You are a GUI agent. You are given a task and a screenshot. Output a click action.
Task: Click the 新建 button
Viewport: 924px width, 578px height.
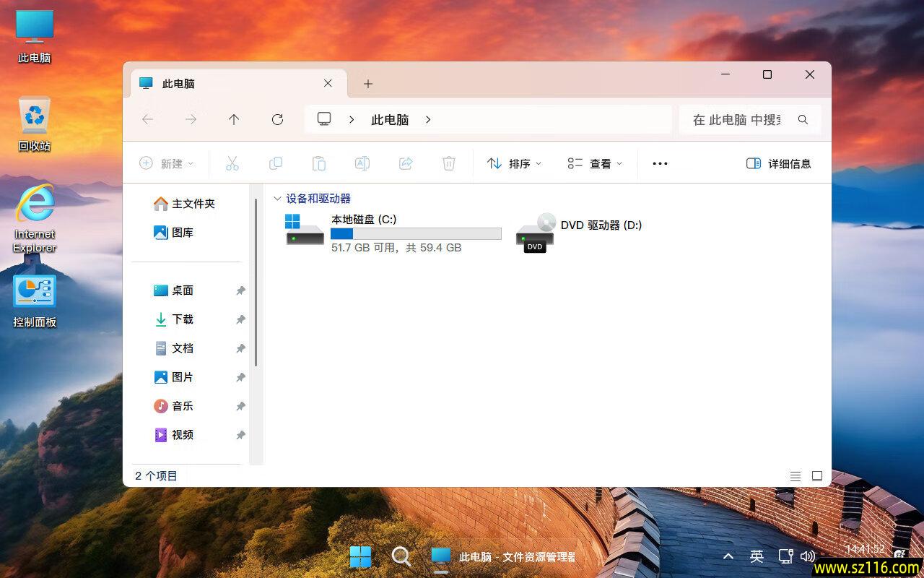(167, 163)
